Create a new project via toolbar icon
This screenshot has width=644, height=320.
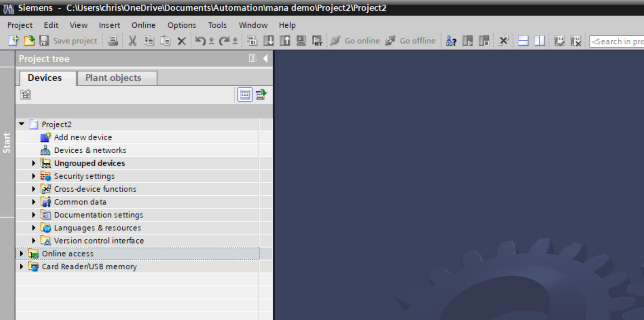(x=14, y=41)
